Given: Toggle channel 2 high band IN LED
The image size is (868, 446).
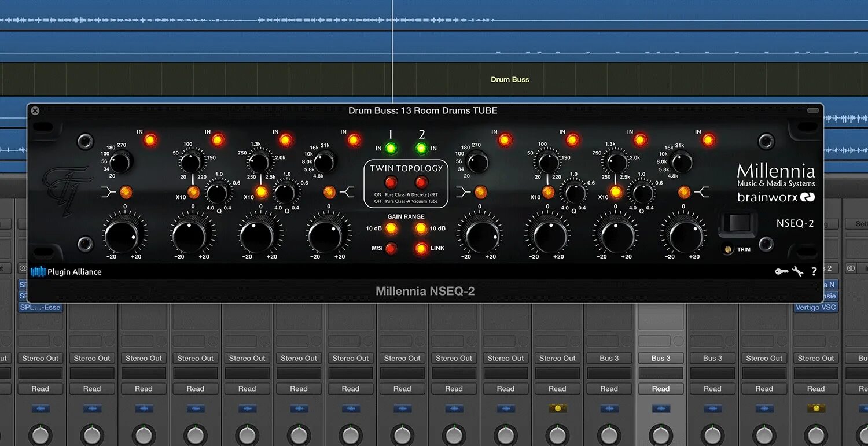Looking at the screenshot, I should pos(709,139).
